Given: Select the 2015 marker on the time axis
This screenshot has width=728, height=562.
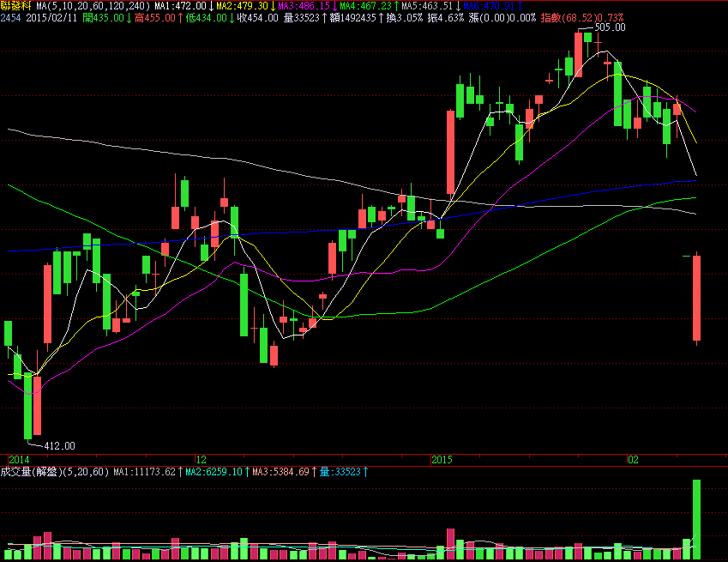Looking at the screenshot, I should [x=442, y=460].
